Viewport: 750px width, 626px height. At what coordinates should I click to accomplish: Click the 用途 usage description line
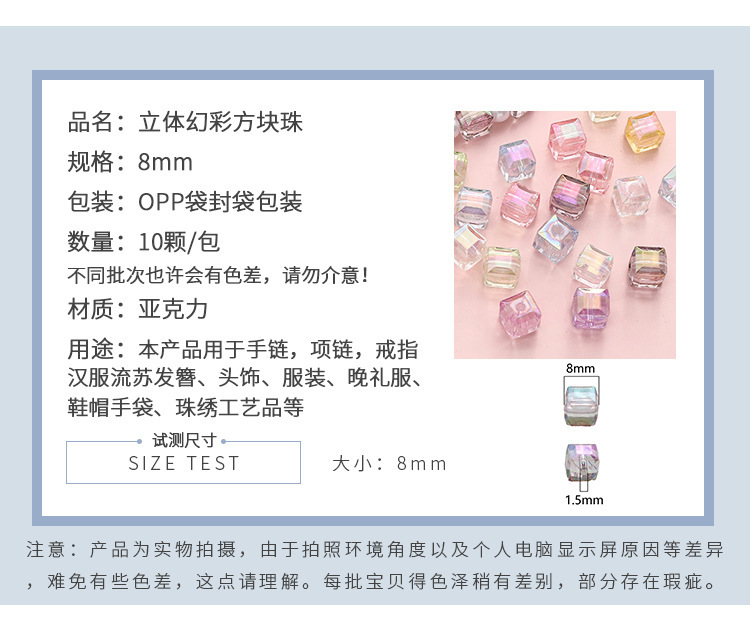point(243,349)
